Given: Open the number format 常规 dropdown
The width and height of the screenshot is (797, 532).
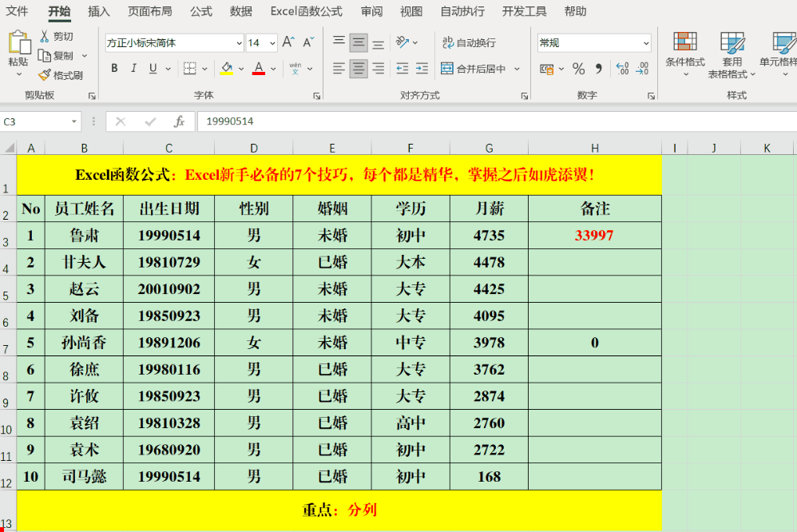Looking at the screenshot, I should [x=645, y=43].
